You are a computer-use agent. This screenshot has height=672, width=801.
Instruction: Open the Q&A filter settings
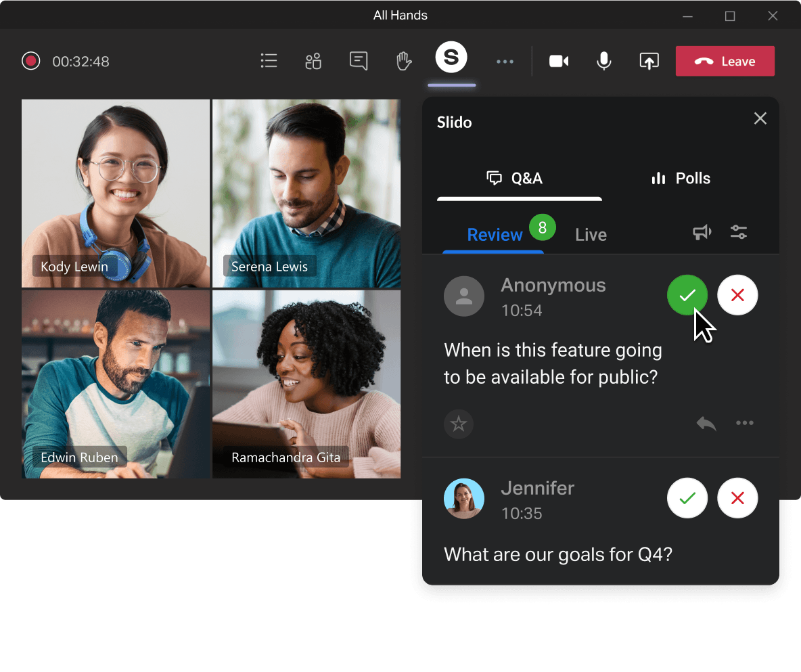pyautogui.click(x=738, y=232)
